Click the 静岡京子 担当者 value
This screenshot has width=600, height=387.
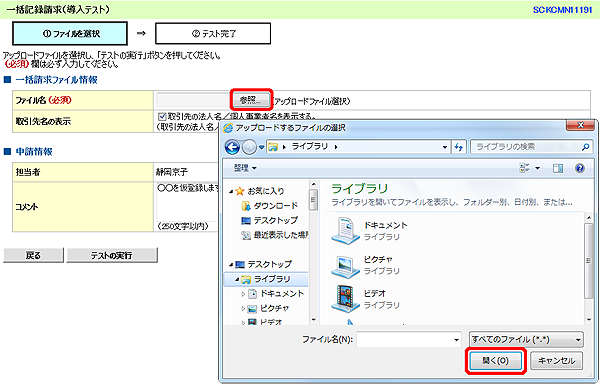(x=172, y=172)
